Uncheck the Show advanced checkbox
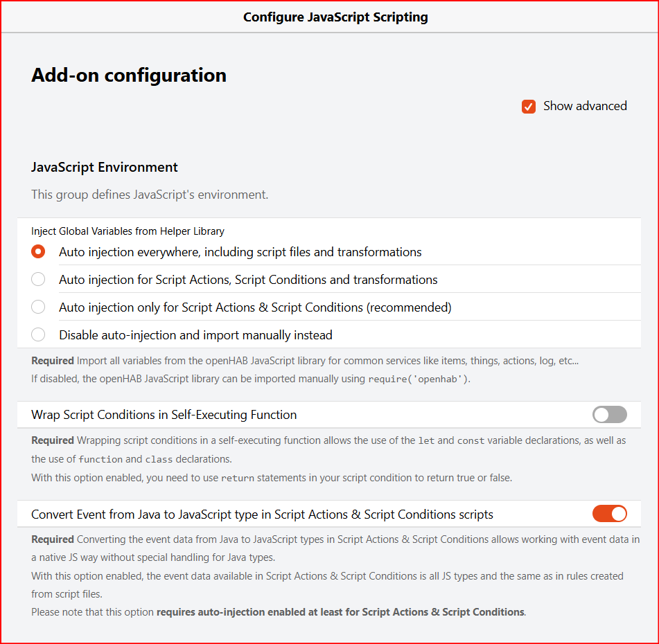 coord(529,107)
